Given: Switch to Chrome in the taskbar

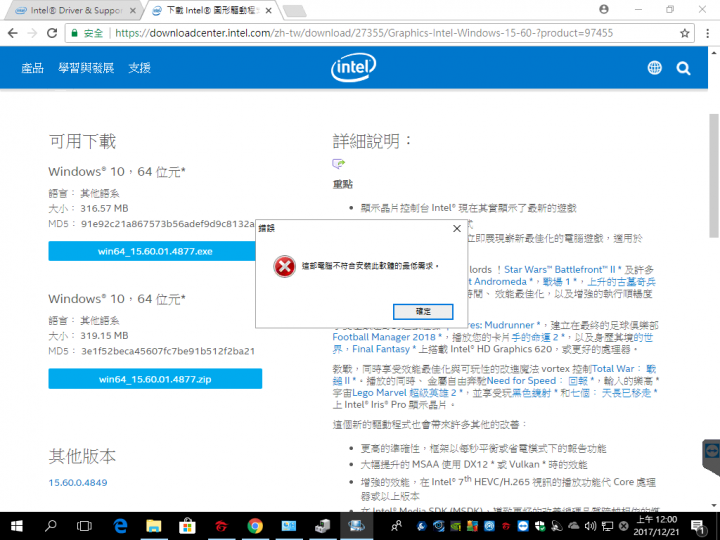Looking at the screenshot, I should click(255, 526).
